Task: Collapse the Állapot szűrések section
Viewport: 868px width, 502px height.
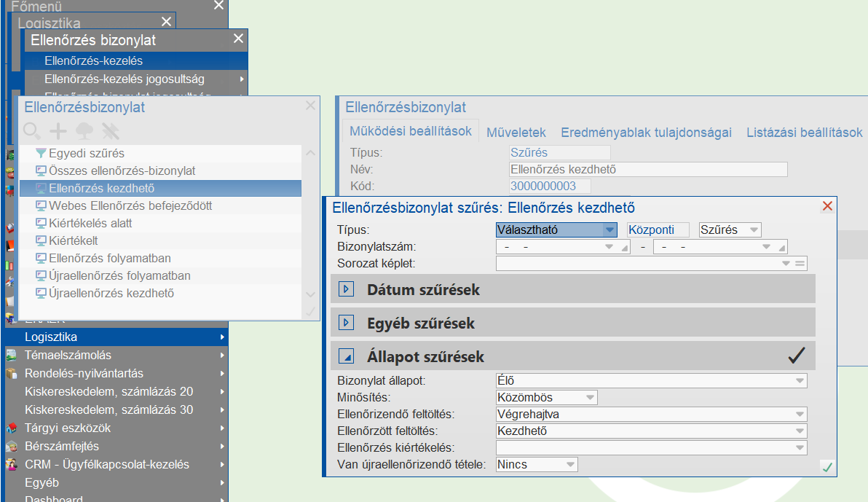Action: [x=346, y=356]
